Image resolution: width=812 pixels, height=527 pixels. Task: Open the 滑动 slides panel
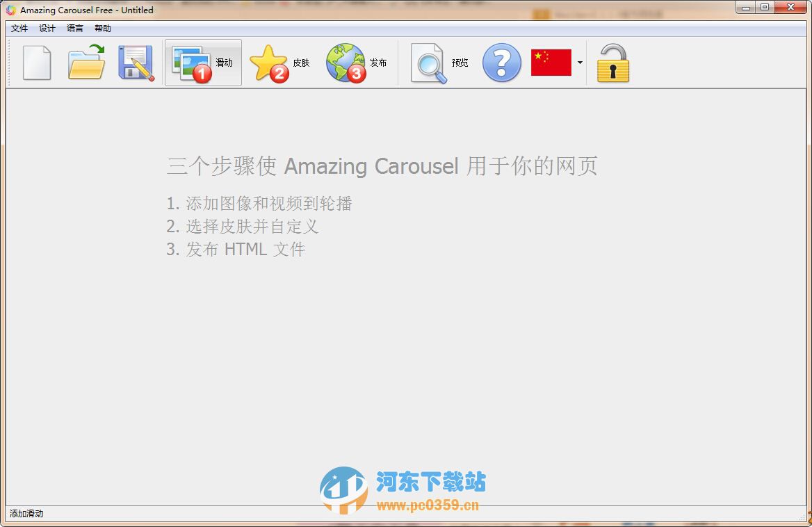(x=203, y=63)
